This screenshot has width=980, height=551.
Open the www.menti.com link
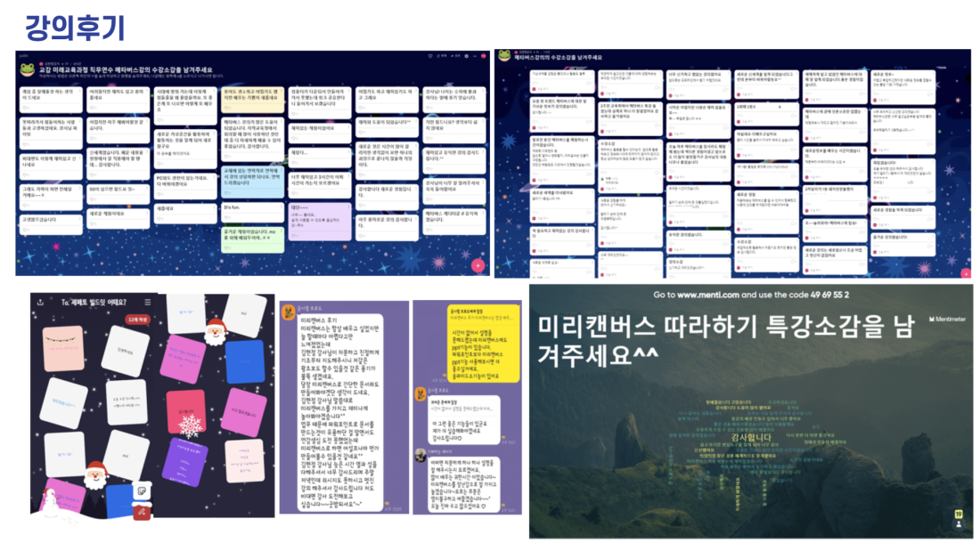point(707,295)
